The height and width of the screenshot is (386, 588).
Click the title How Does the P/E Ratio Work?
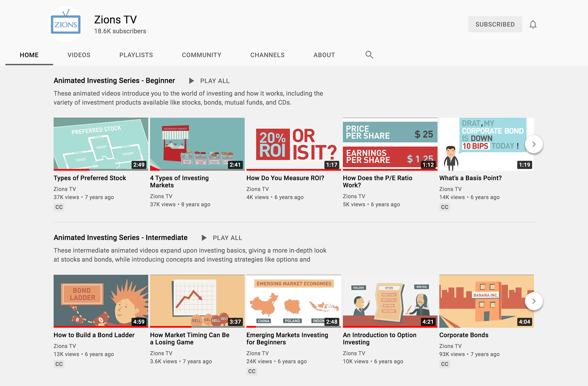378,181
